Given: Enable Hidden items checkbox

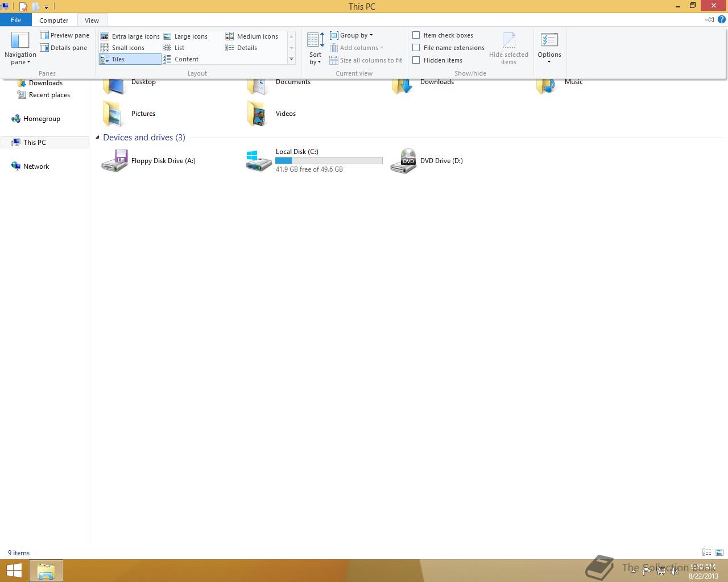Looking at the screenshot, I should (416, 60).
